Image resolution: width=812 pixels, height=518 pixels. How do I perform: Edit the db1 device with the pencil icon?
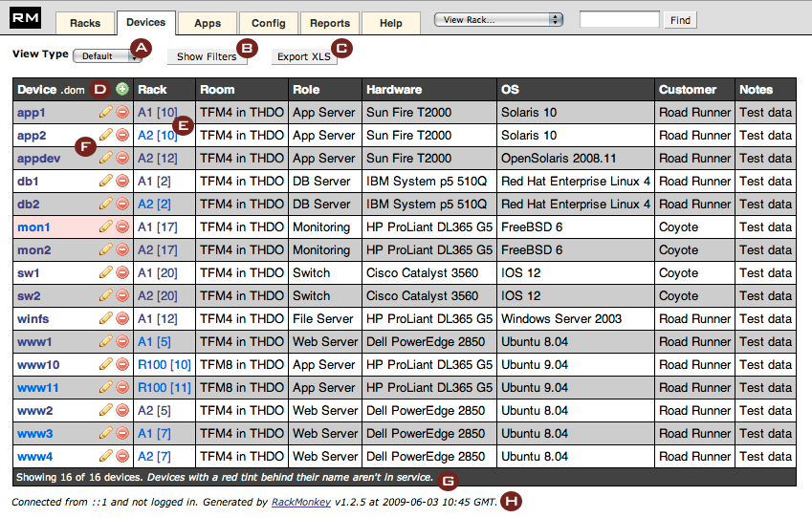click(x=105, y=180)
